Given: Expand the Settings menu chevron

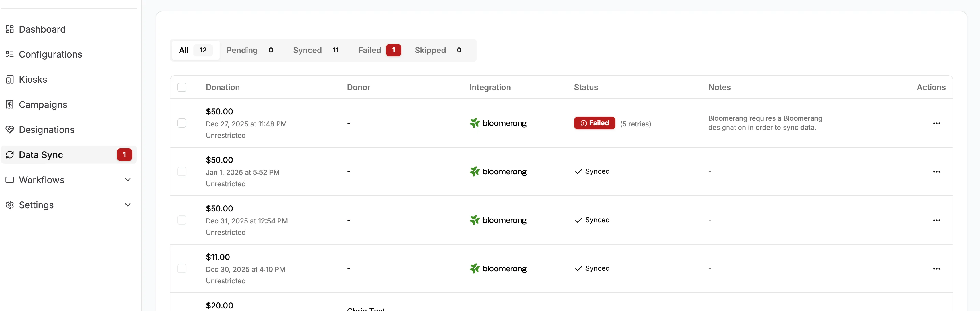Looking at the screenshot, I should tap(128, 205).
